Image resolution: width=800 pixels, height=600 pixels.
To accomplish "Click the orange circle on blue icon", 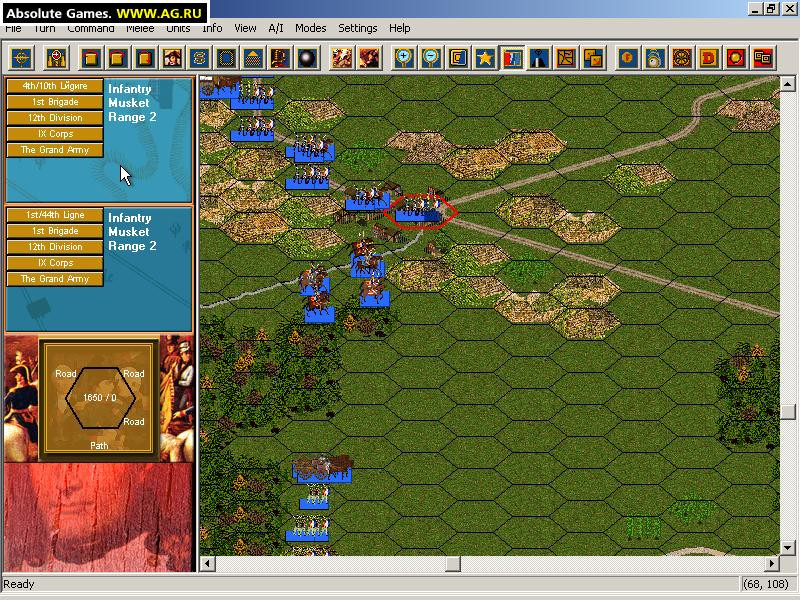I will pos(628,58).
